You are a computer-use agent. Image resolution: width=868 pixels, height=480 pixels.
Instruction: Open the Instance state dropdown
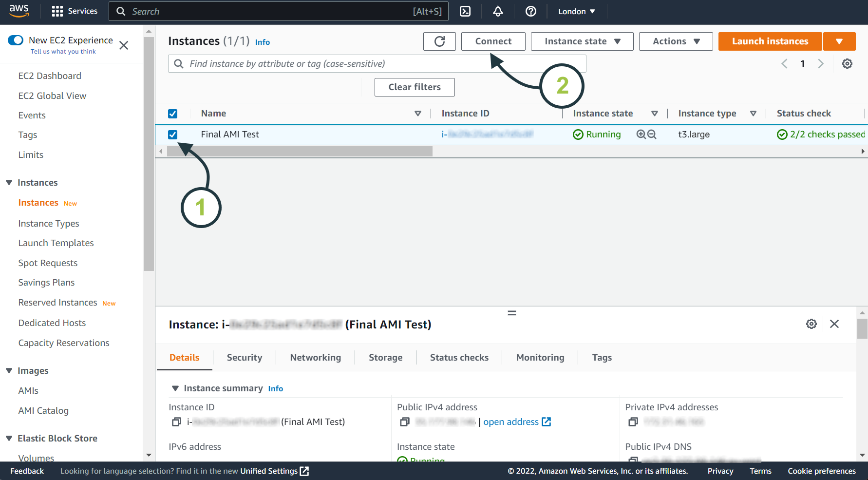point(582,41)
